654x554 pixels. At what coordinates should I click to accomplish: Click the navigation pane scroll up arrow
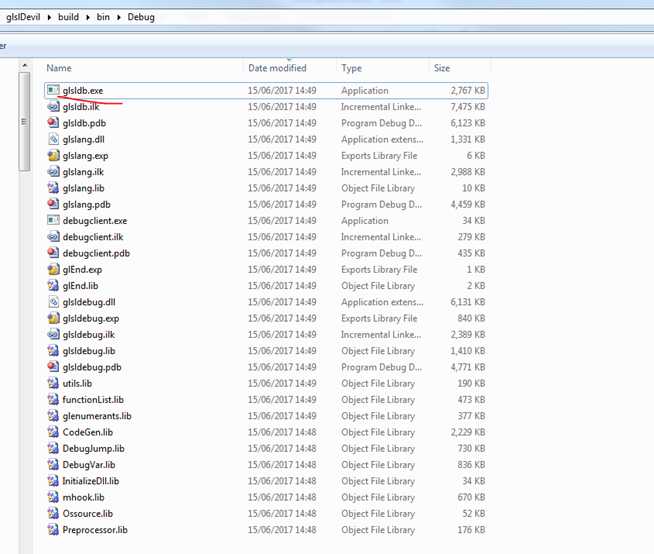click(25, 65)
